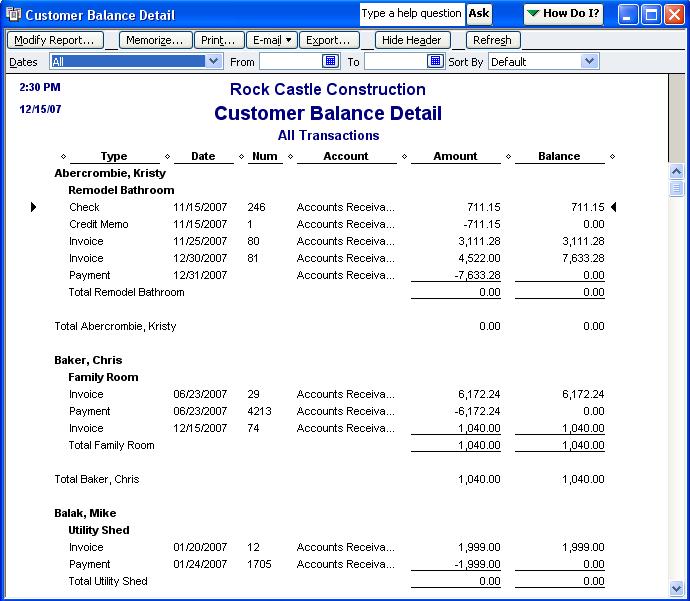Click the Family Room job heading
The width and height of the screenshot is (690, 601).
(103, 377)
